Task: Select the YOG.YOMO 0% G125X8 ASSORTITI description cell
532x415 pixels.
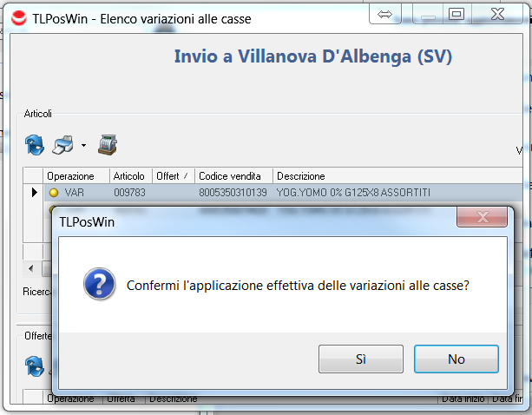Action: coord(353,192)
